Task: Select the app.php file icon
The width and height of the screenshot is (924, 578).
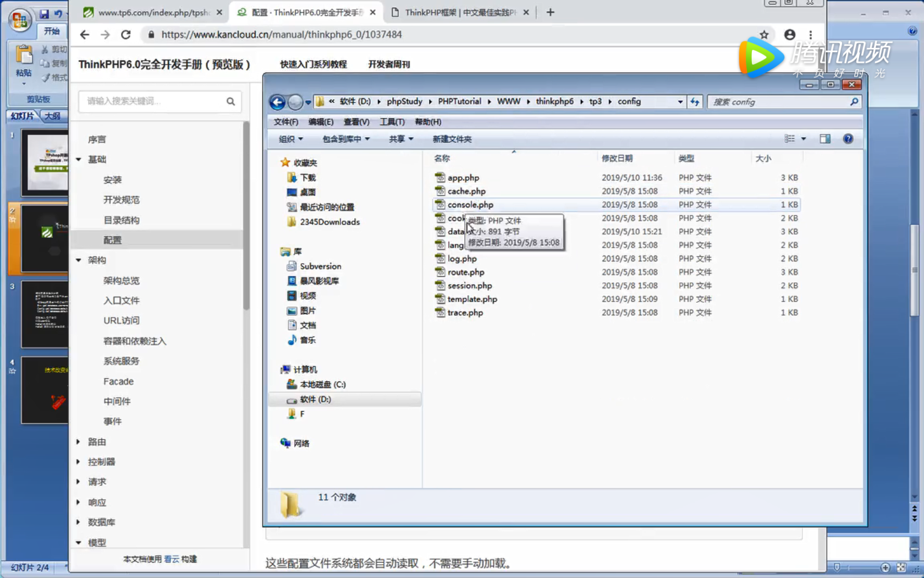Action: pyautogui.click(x=440, y=177)
